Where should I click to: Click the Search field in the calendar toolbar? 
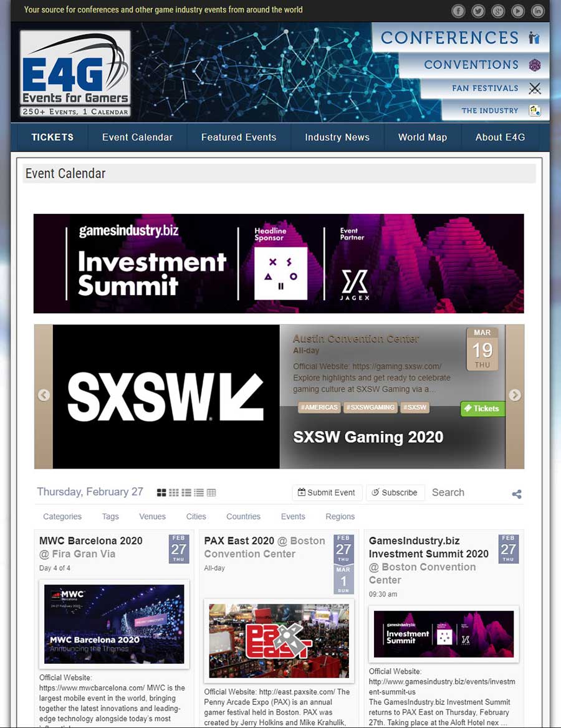[467, 493]
